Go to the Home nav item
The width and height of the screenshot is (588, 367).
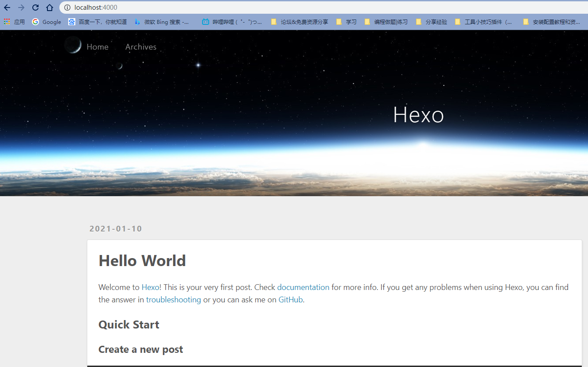pos(97,47)
